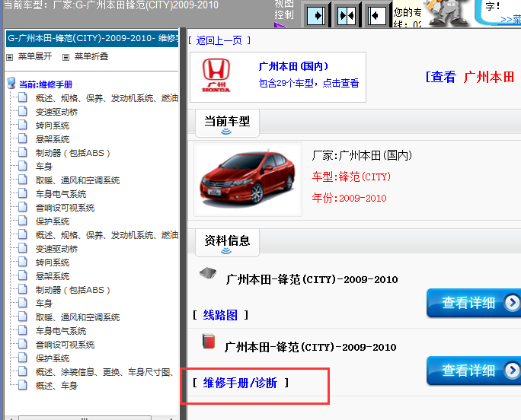Open the first 变速驱动桥 tree entry
This screenshot has width=521, height=420.
(56, 112)
